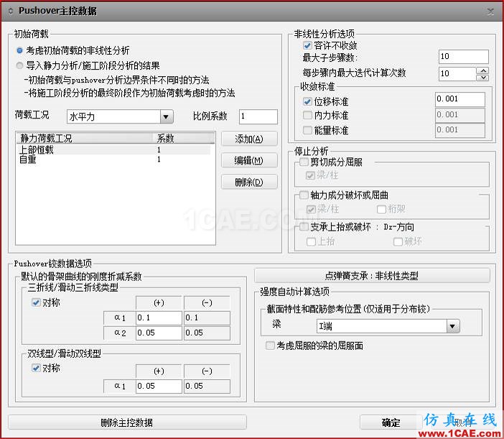Enable 能量标准 checkbox

(307, 130)
